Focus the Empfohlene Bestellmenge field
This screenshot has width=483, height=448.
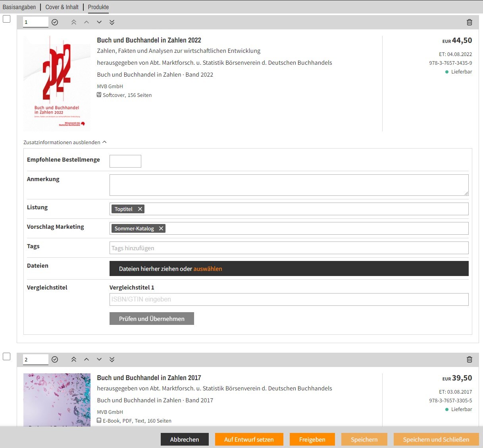coord(125,161)
